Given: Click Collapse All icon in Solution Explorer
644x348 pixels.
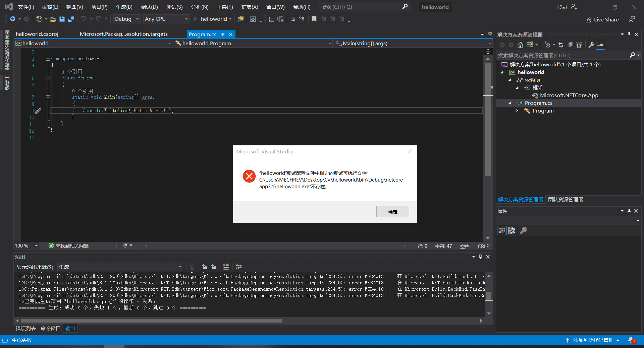Looking at the screenshot, I should click(x=570, y=45).
